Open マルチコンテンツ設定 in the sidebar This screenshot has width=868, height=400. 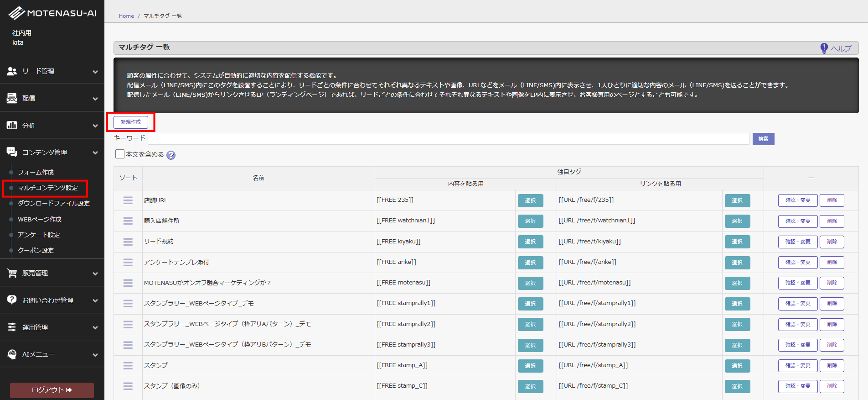click(x=48, y=188)
